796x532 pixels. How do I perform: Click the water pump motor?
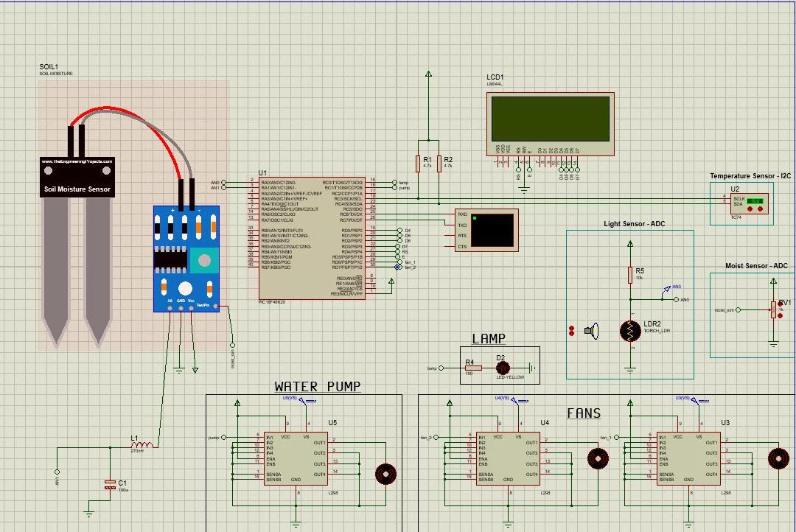(385, 474)
